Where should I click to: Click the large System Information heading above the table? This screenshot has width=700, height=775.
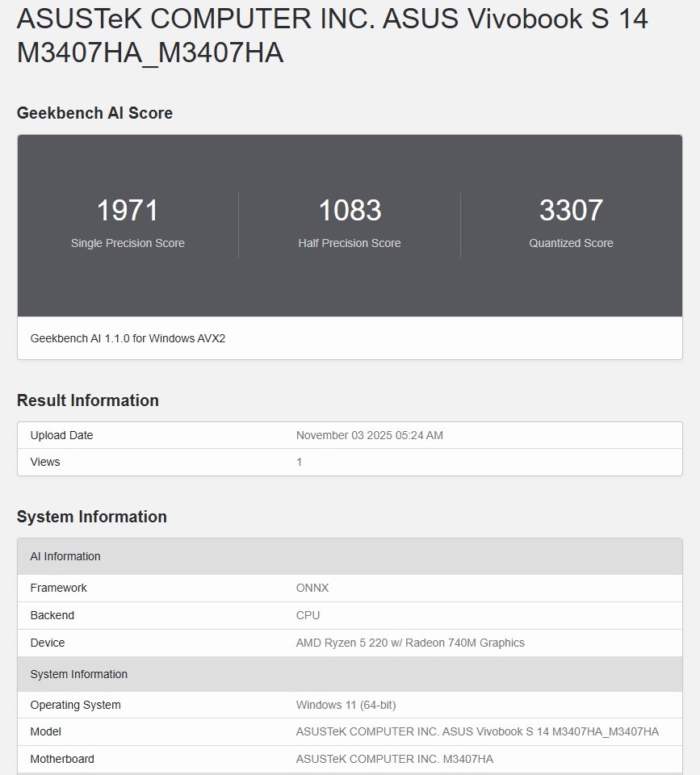92,517
